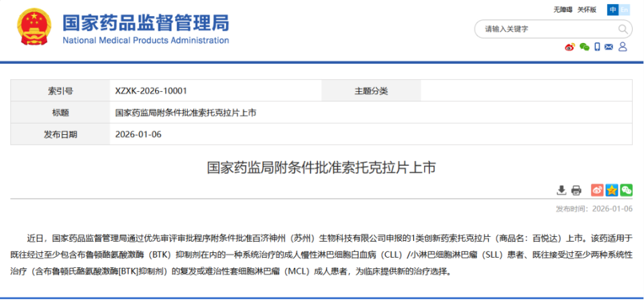Click the large article headline
Image resolution: width=644 pixels, height=300 pixels.
coord(321,168)
